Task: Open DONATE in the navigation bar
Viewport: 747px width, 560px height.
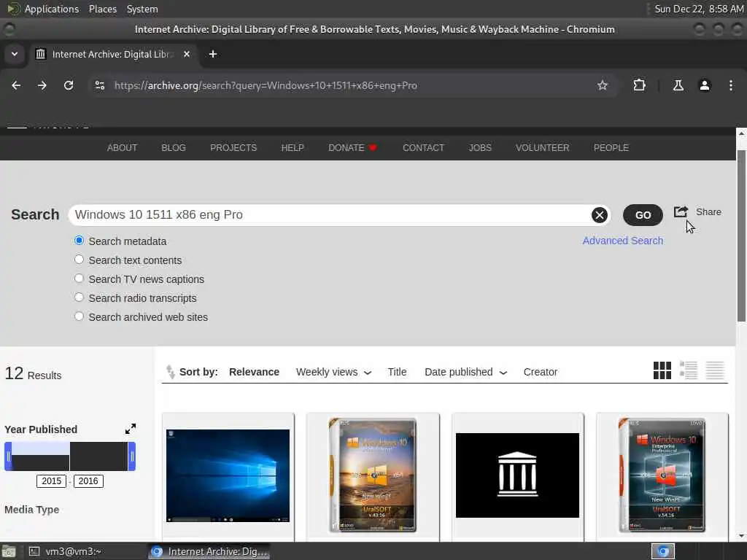Action: tap(352, 147)
